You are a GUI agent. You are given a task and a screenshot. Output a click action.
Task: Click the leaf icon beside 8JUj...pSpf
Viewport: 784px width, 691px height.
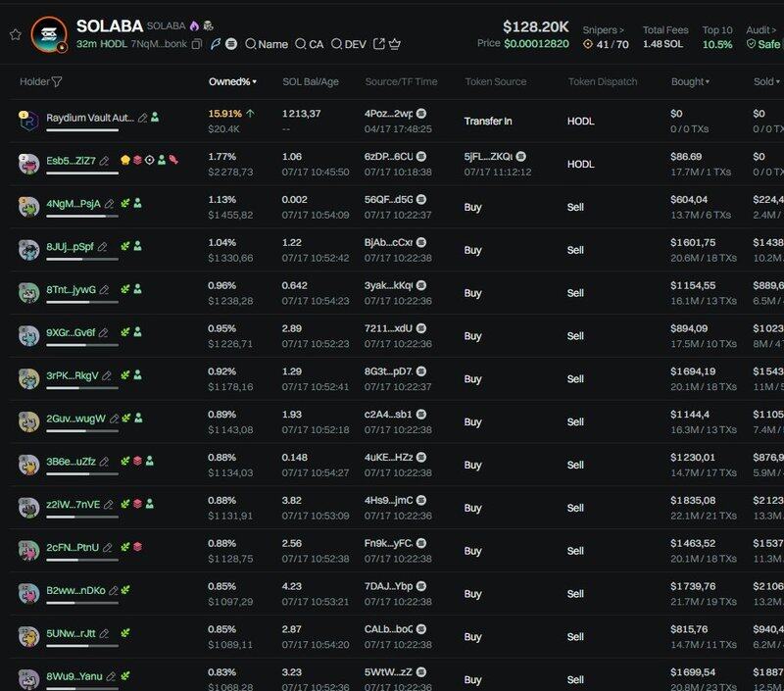[x=125, y=246]
